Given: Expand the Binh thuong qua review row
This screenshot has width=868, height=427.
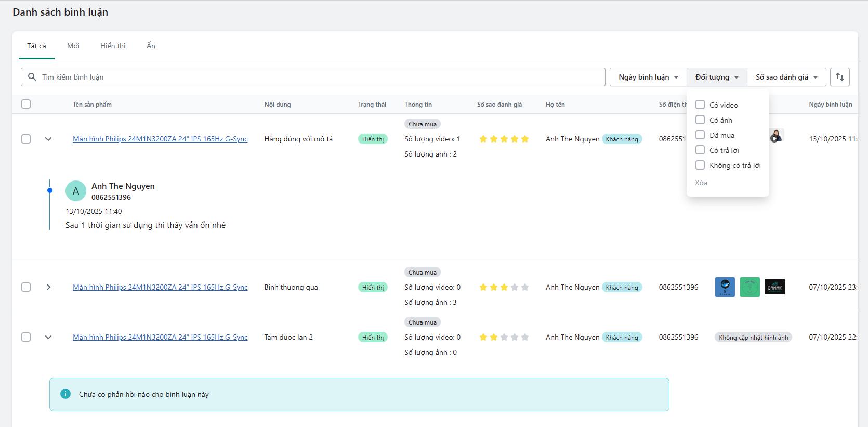Looking at the screenshot, I should coord(48,287).
